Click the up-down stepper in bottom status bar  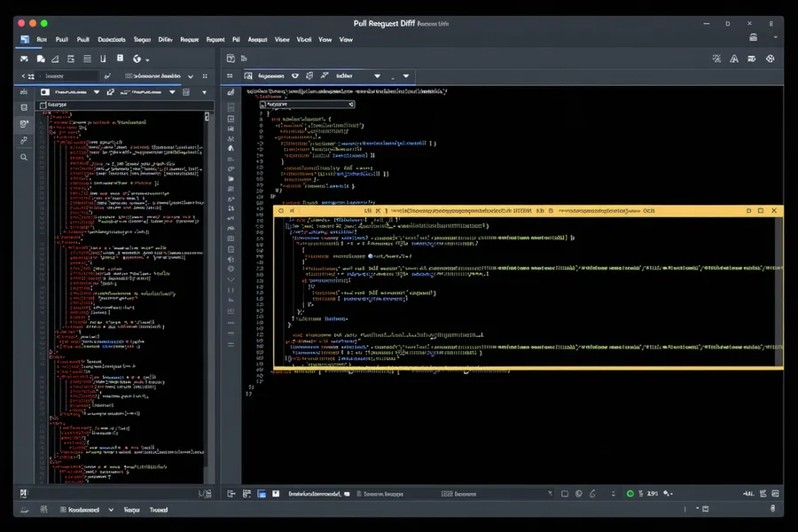pyautogui.click(x=614, y=494)
